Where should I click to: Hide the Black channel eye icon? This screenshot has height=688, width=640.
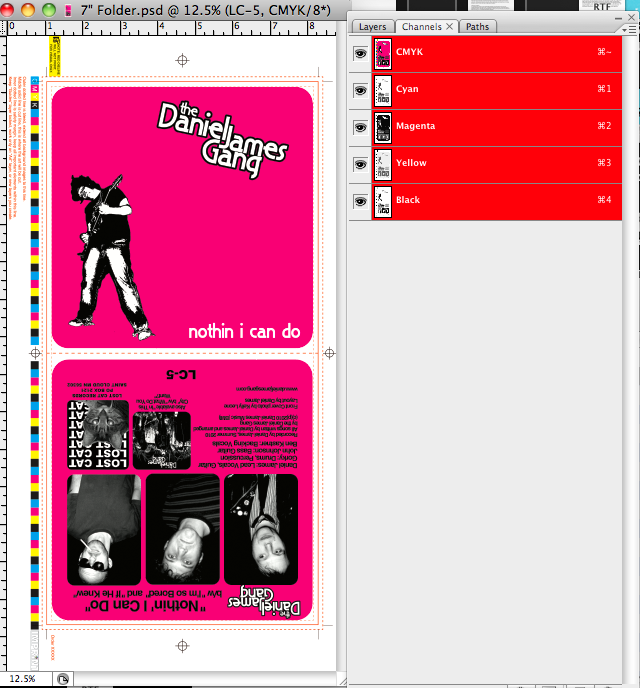tap(359, 201)
